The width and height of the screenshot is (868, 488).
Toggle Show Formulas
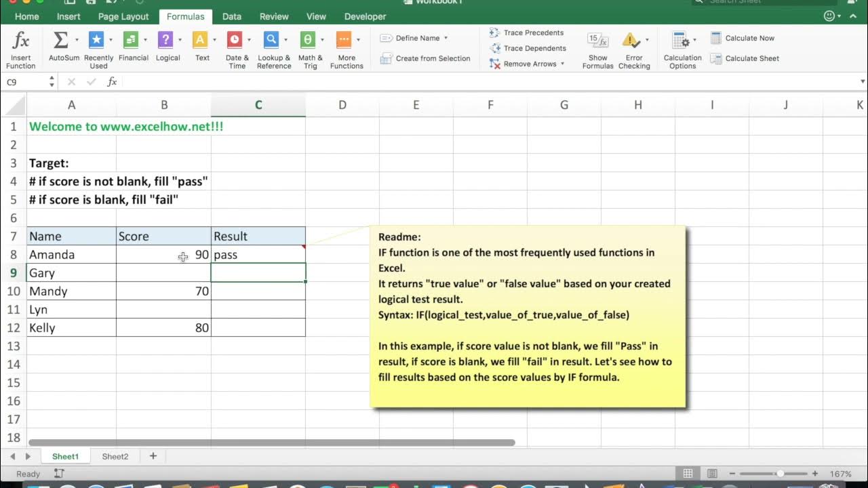pyautogui.click(x=597, y=52)
